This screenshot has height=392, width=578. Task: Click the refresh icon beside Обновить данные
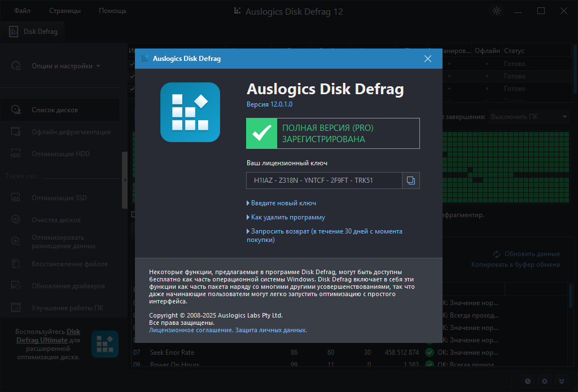click(x=497, y=254)
